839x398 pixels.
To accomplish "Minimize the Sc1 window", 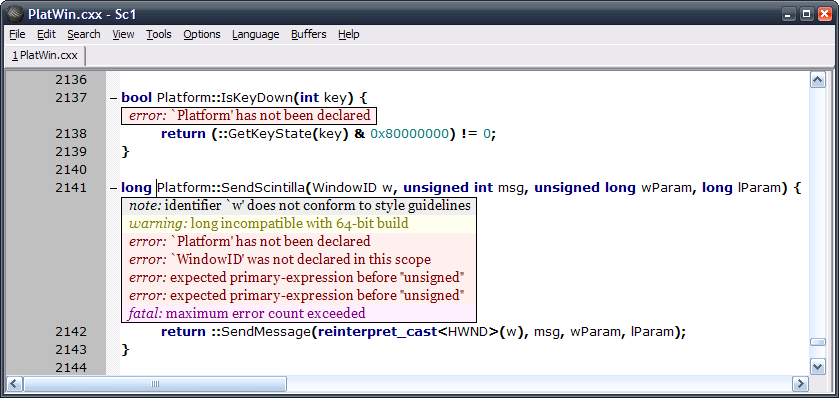I will [x=788, y=14].
